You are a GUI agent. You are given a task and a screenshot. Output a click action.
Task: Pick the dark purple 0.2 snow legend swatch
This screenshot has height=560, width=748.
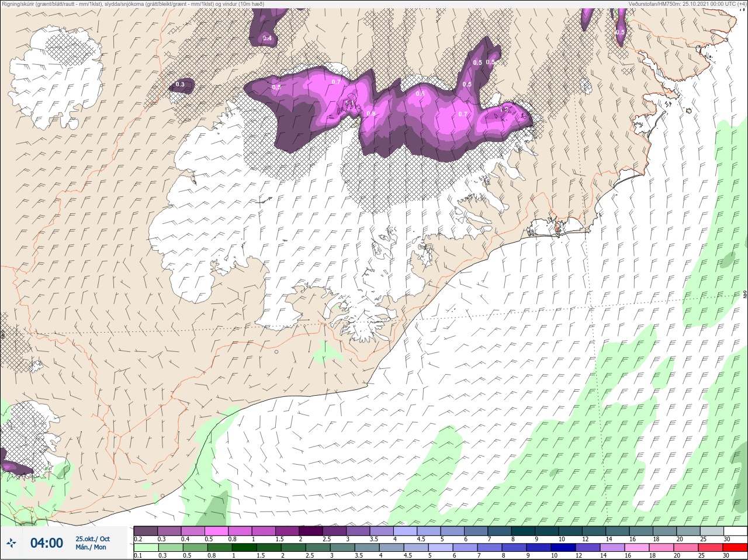tap(146, 531)
